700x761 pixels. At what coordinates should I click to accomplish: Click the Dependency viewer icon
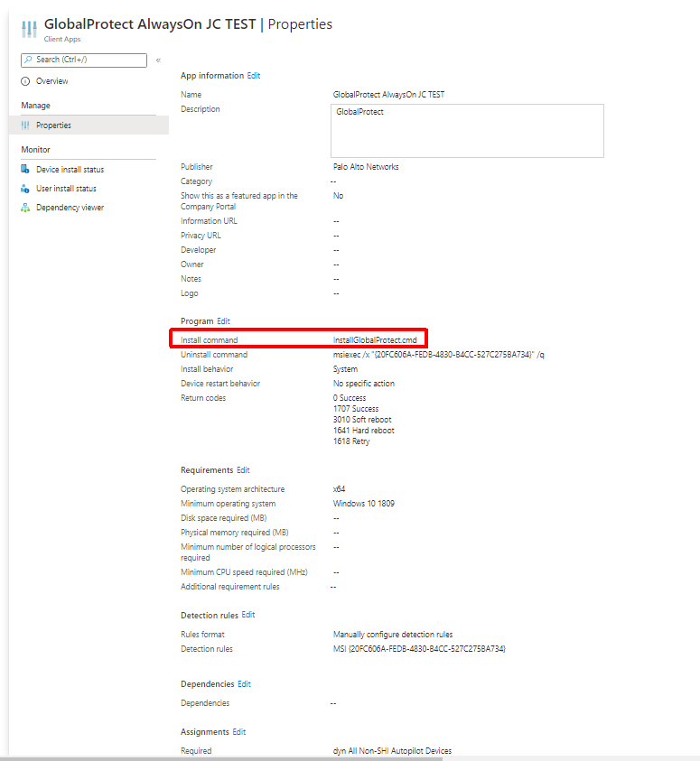(25, 208)
